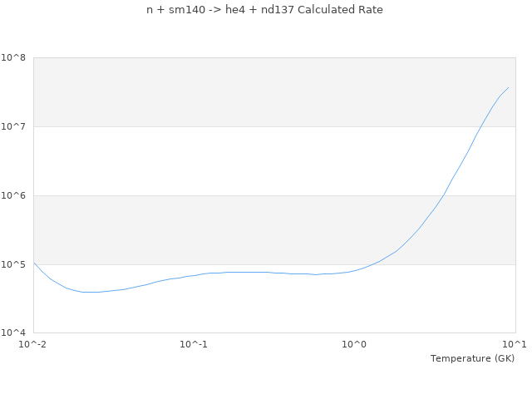The image size is (532, 399).
Task: Click the 10^7 horizontal gridline
Action: (x=249, y=126)
